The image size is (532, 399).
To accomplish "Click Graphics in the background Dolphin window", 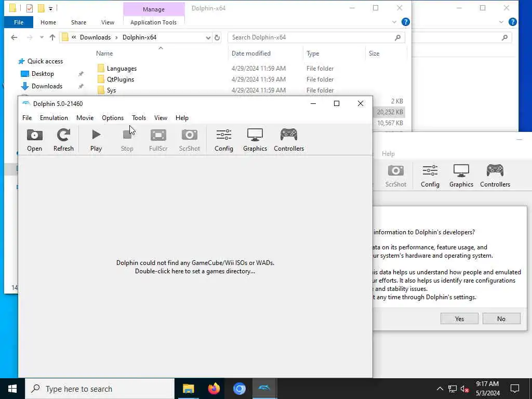I will tap(461, 176).
